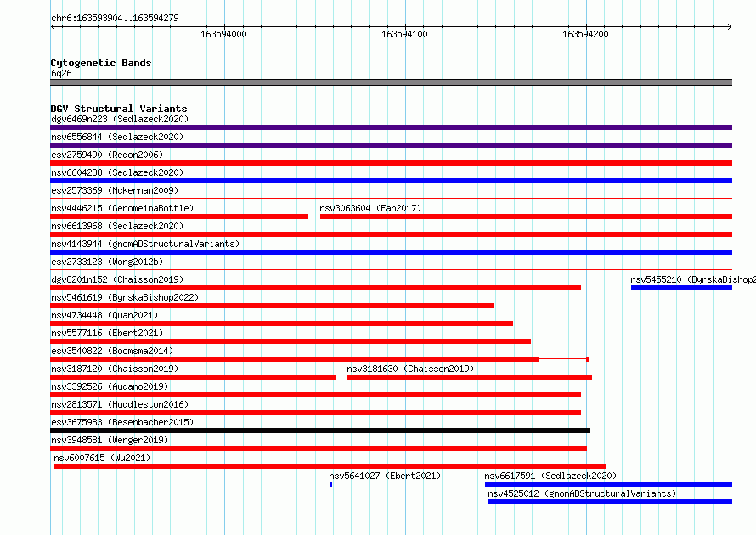Select nsv5455210 (ByrskaBishop) label
This screenshot has height=535, width=756.
pyautogui.click(x=693, y=279)
